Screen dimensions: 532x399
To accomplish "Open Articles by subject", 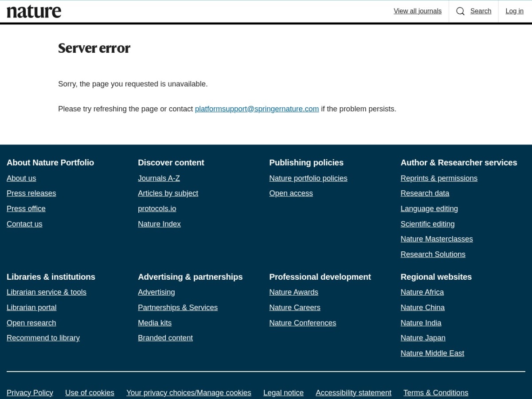I will pyautogui.click(x=168, y=193).
